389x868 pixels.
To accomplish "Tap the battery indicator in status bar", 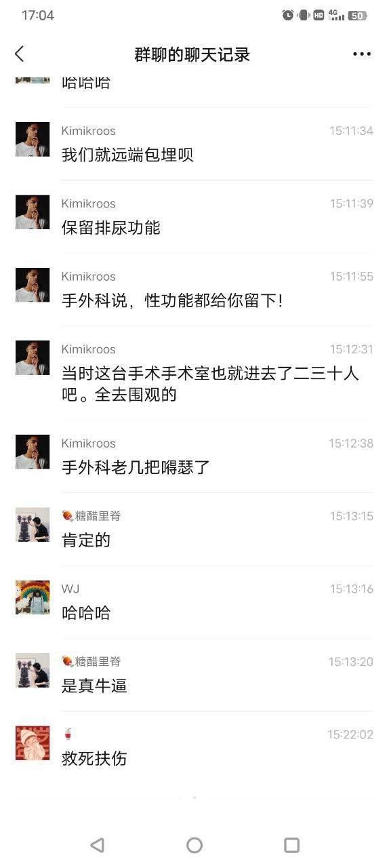I will 358,15.
